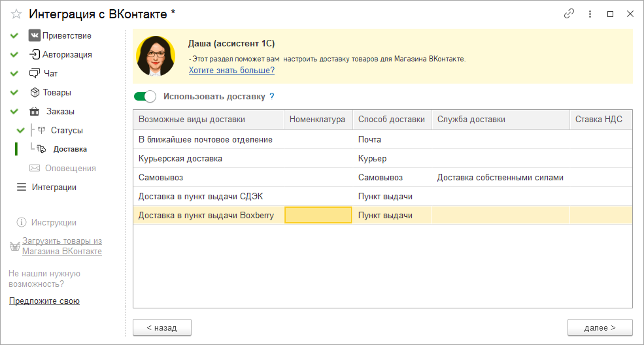Viewport: 644px width, 345px height.
Task: Click Пункт выдачи cell in СДЭК row
Action: click(392, 197)
